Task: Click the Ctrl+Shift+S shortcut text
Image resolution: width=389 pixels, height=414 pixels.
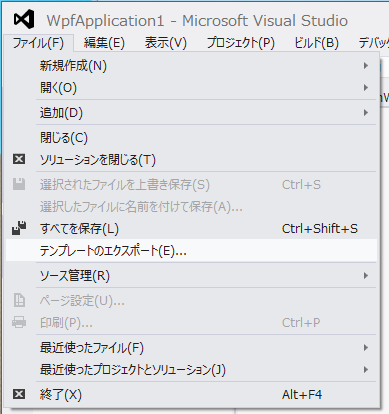Action: pyautogui.click(x=320, y=229)
